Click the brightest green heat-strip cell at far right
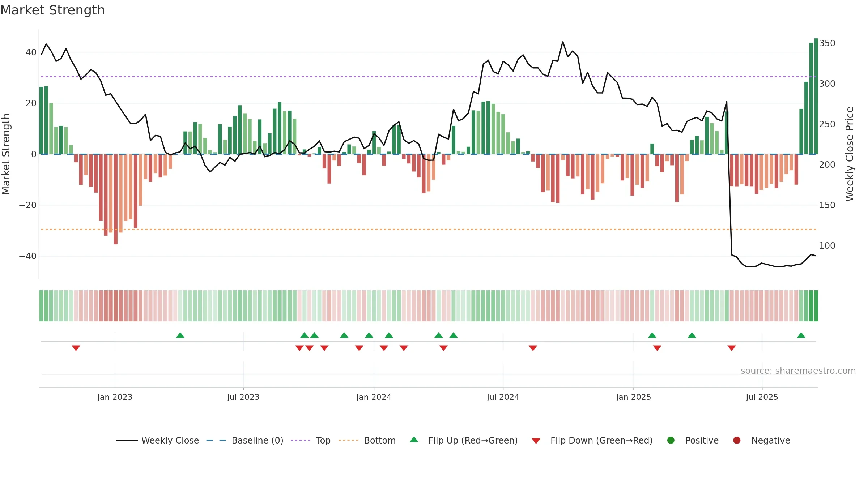 816,306
